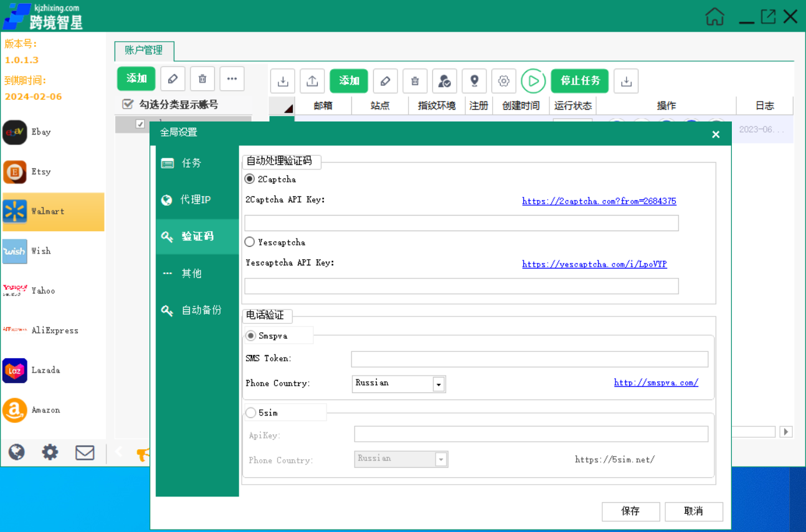Open the yescaptcha.com link

(x=594, y=264)
